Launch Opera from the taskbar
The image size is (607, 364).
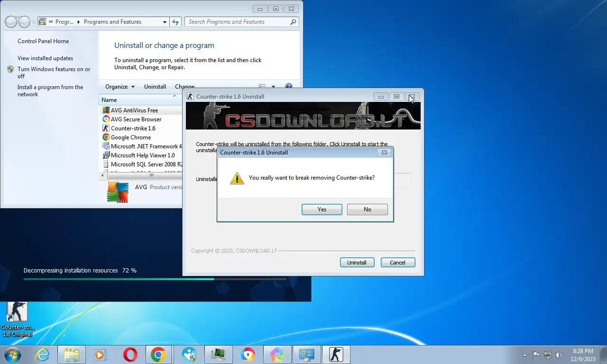coord(130,355)
